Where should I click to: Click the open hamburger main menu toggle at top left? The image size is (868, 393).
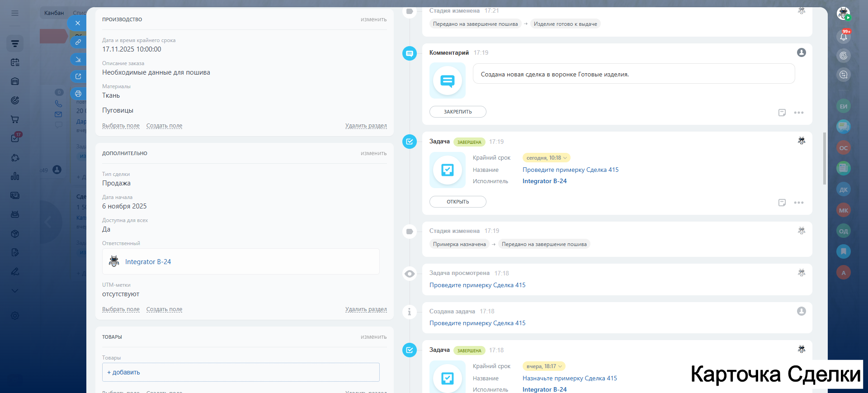pyautogui.click(x=15, y=13)
